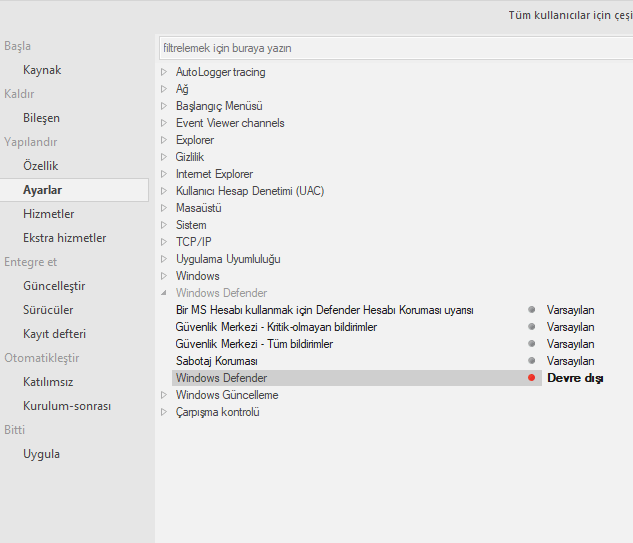The image size is (633, 543).
Task: Switch to the Hizmetler section
Action: (x=48, y=214)
